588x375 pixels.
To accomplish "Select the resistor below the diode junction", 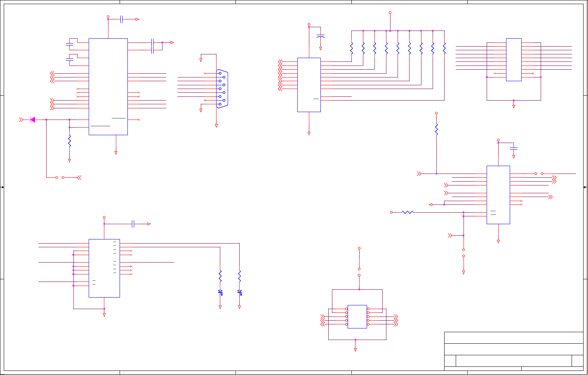I will [x=69, y=141].
